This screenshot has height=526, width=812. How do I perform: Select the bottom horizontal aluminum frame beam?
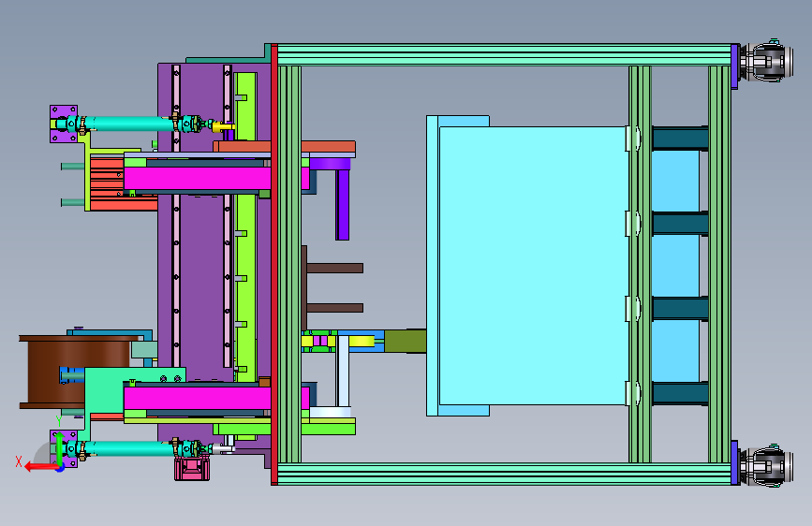(x=505, y=474)
